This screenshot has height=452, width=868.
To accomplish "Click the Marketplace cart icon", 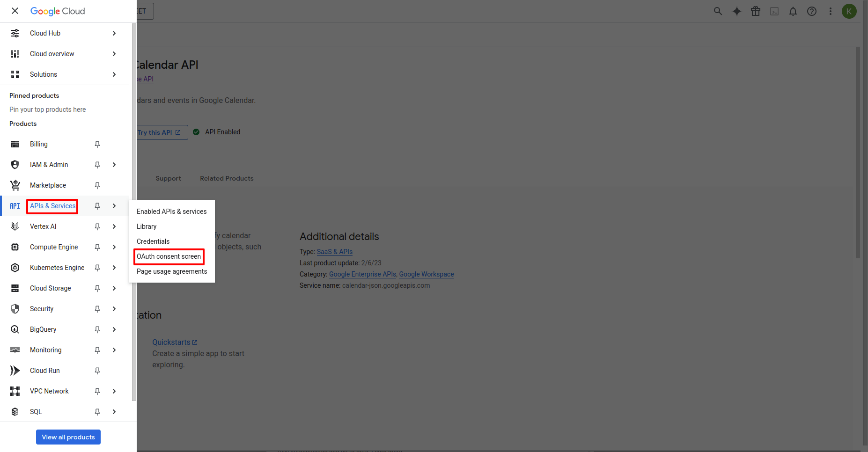I will (x=15, y=185).
